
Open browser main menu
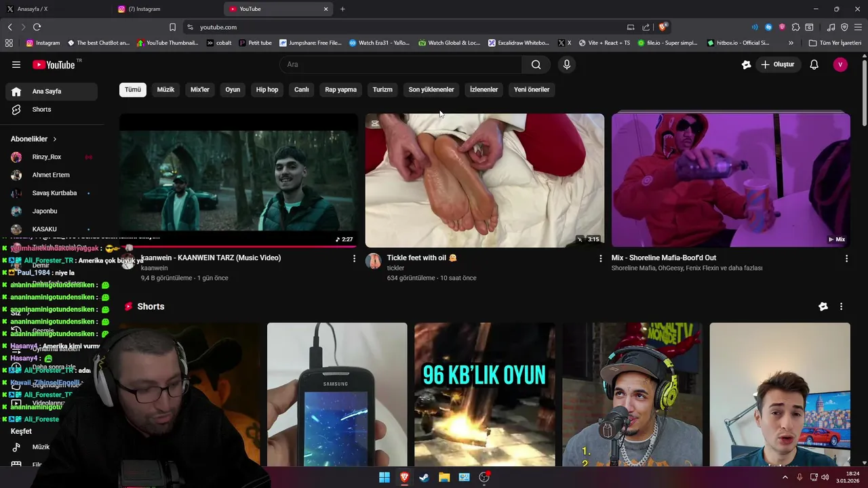858,27
